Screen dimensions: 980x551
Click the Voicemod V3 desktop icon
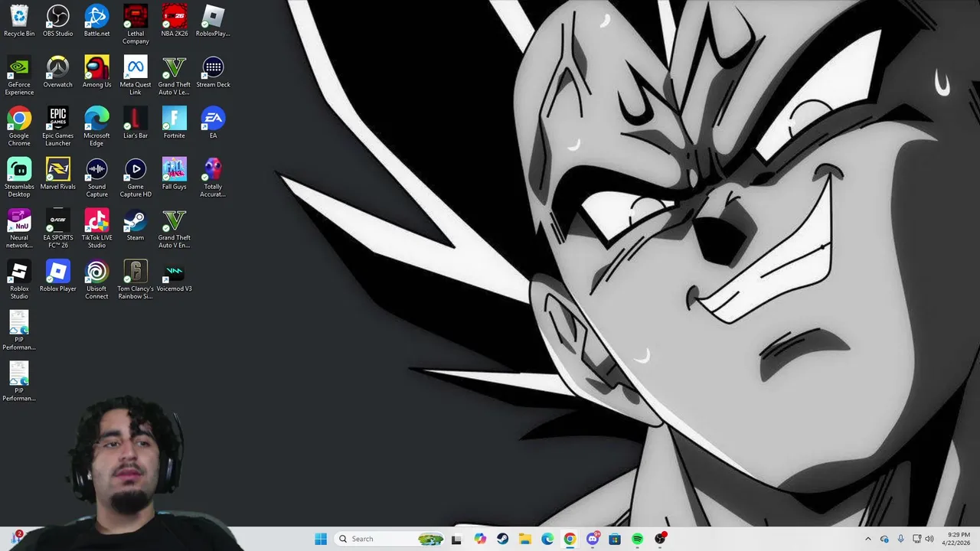pos(175,275)
